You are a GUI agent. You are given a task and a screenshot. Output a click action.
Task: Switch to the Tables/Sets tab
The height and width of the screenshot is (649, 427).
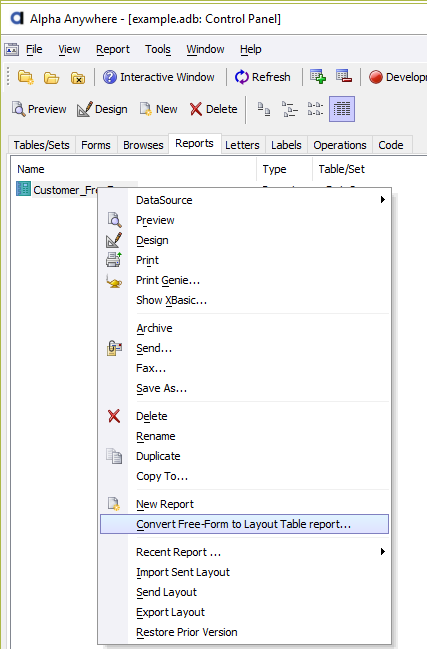(x=41, y=145)
